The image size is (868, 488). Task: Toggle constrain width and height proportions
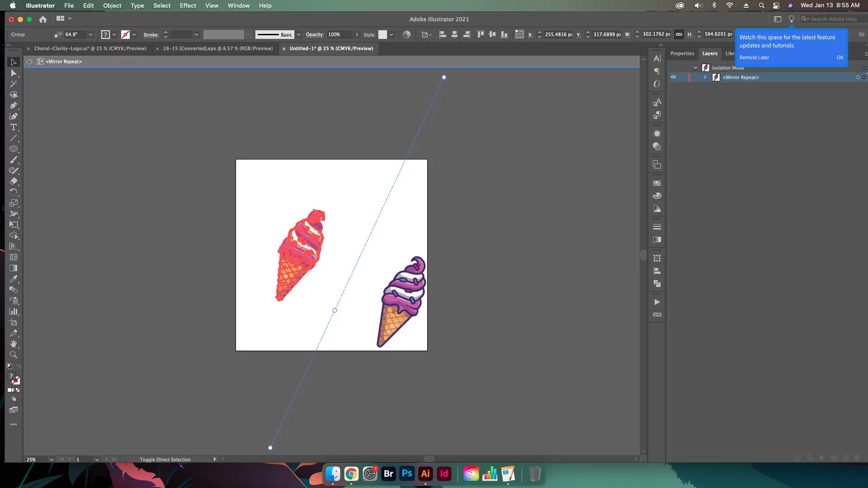click(679, 34)
